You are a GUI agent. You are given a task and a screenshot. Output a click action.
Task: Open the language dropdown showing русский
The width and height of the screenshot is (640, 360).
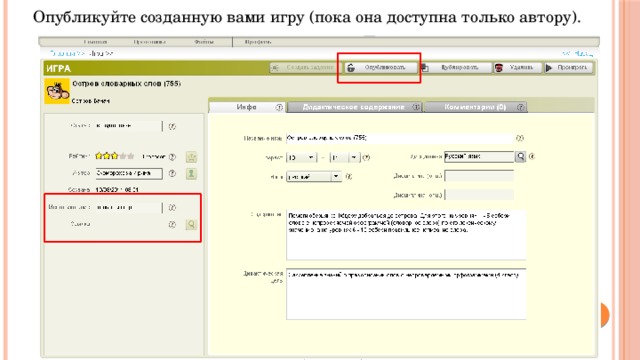(x=314, y=177)
